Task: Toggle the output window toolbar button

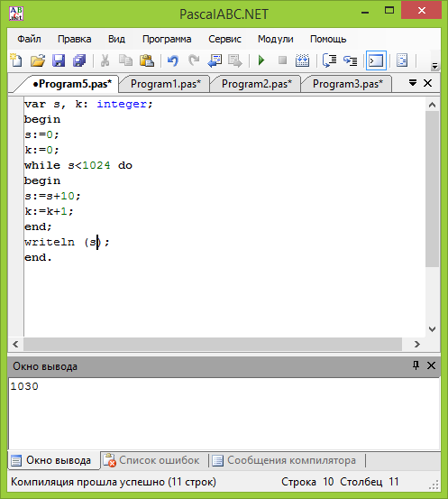Action: 376,60
